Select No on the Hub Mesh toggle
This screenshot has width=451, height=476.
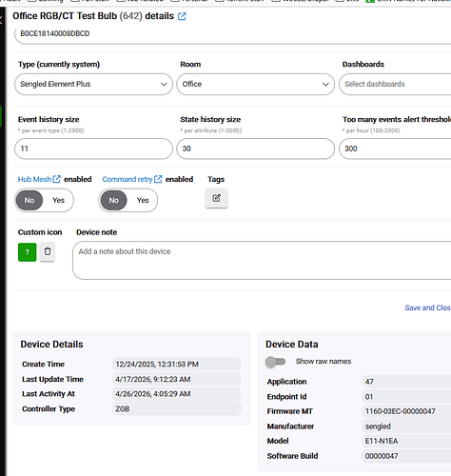(29, 200)
